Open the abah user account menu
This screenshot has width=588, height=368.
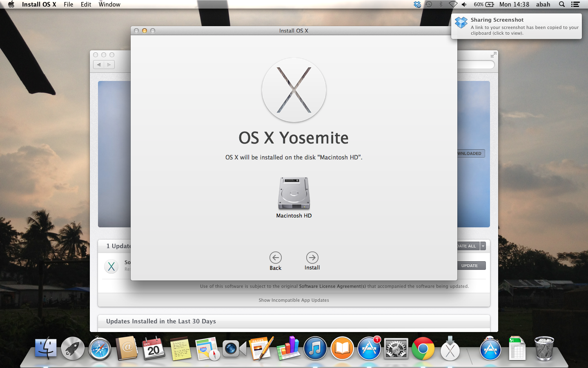[543, 4]
